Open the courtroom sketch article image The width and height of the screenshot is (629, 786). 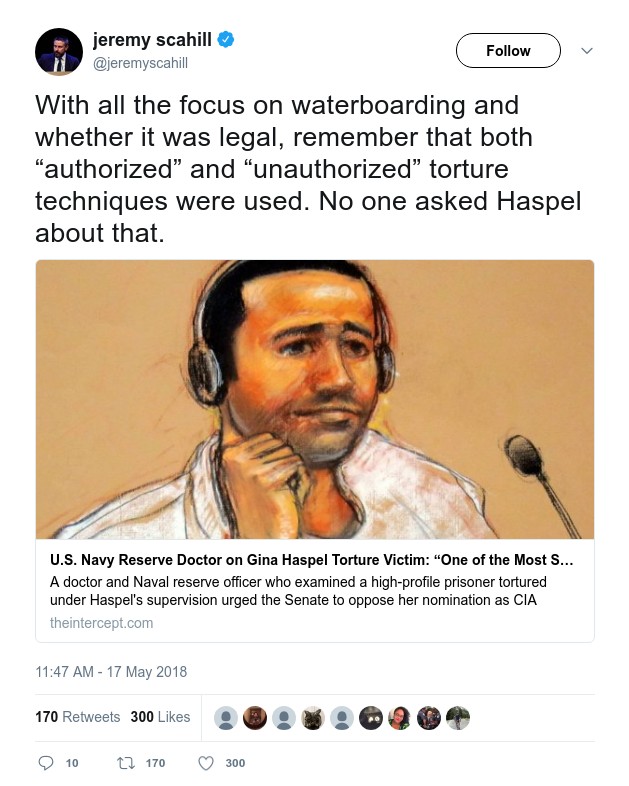[315, 400]
